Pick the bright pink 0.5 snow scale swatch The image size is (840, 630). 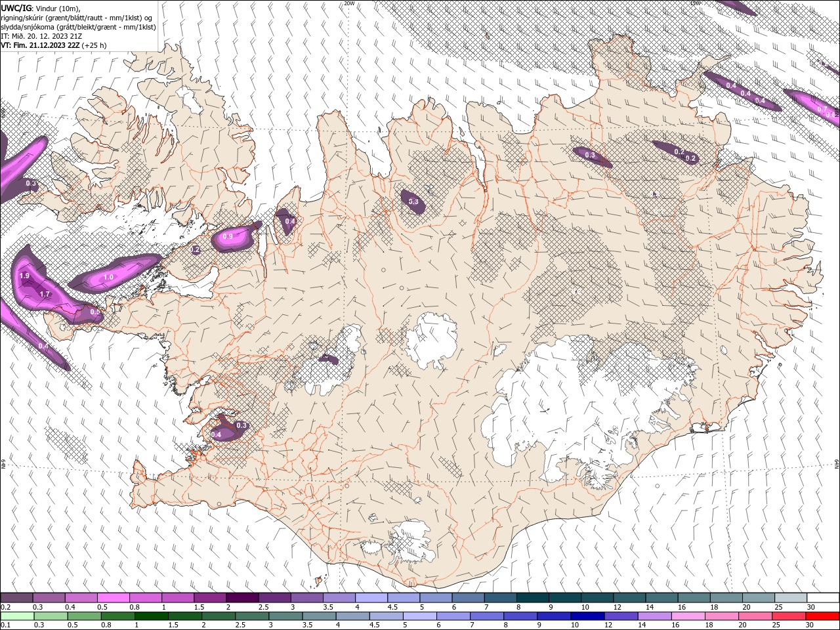(x=113, y=598)
